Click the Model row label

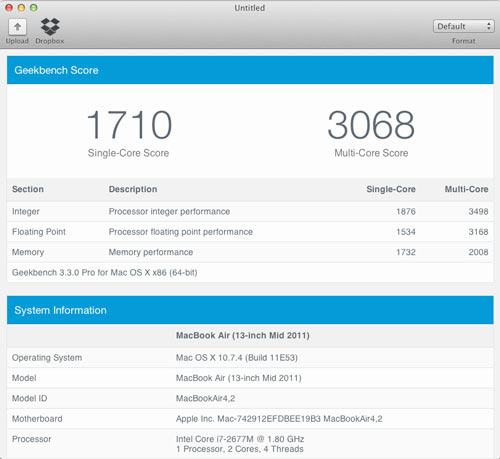(x=24, y=378)
